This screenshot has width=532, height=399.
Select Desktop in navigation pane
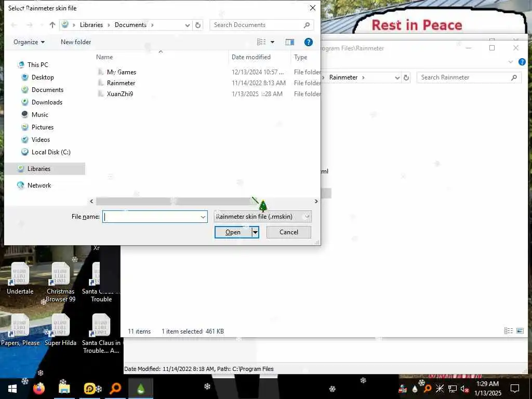43,77
